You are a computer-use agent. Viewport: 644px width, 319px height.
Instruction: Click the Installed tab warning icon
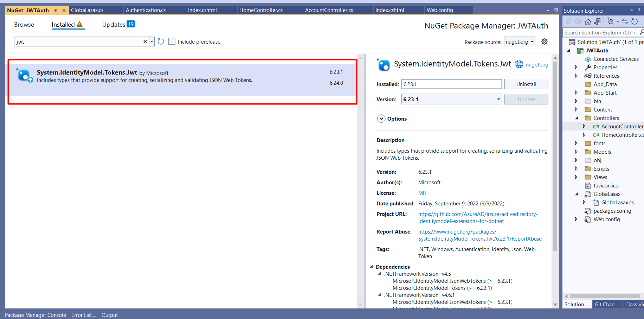point(80,24)
